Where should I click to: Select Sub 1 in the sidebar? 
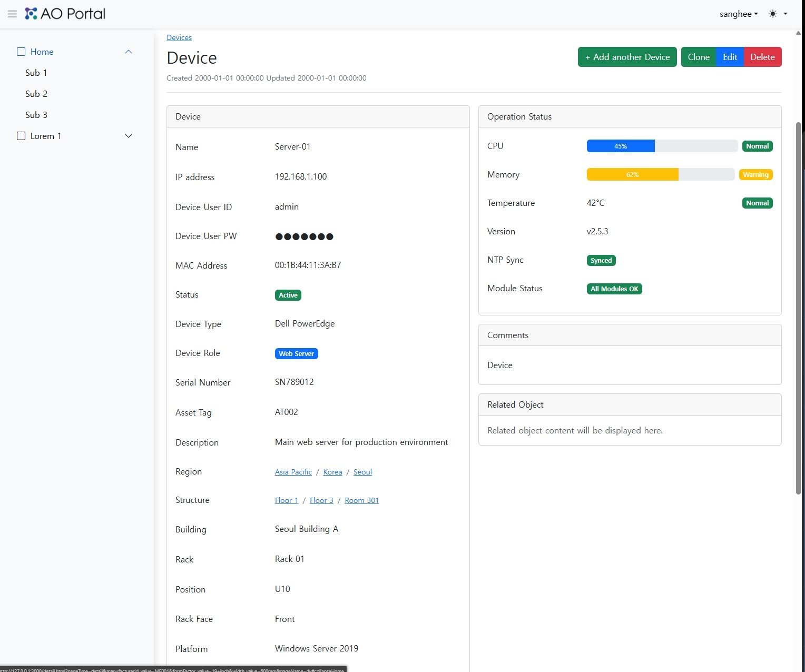coord(36,73)
